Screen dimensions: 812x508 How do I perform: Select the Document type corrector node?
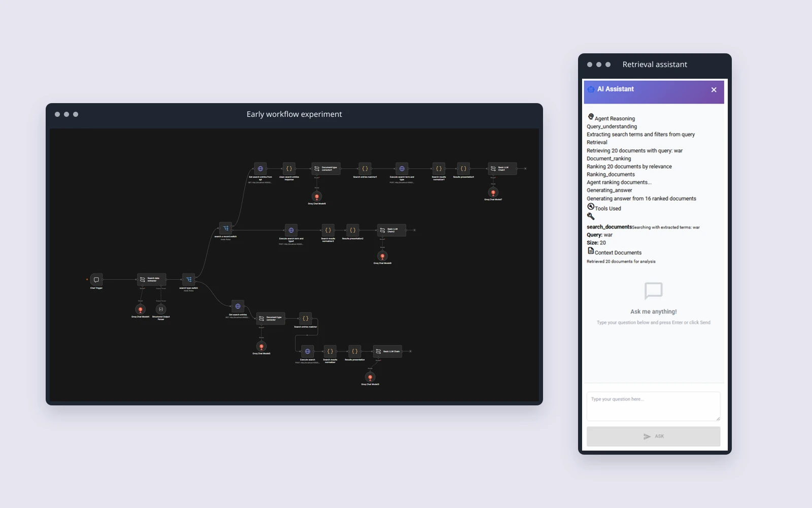[270, 319]
